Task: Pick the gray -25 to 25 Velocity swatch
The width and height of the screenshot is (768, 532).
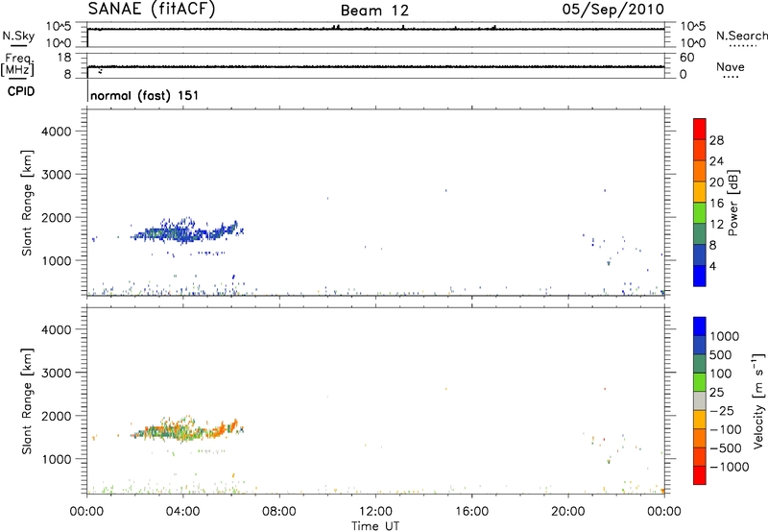Action: [x=700, y=400]
